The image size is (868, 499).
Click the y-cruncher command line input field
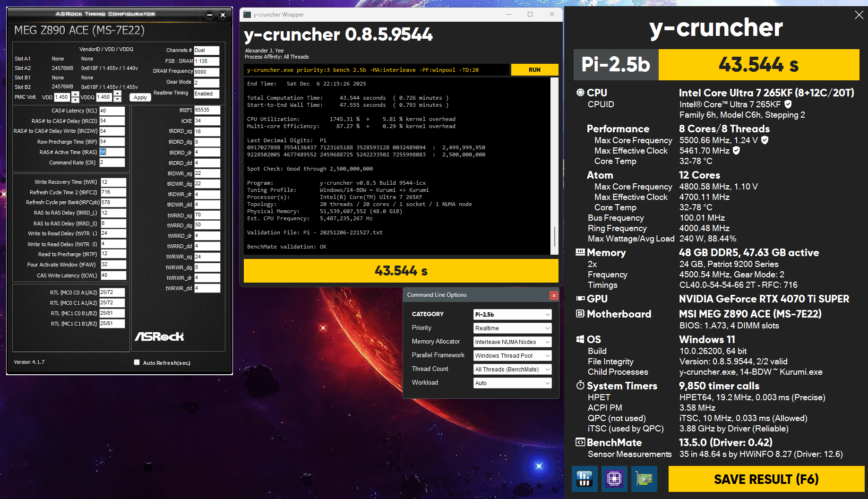pyautogui.click(x=377, y=70)
